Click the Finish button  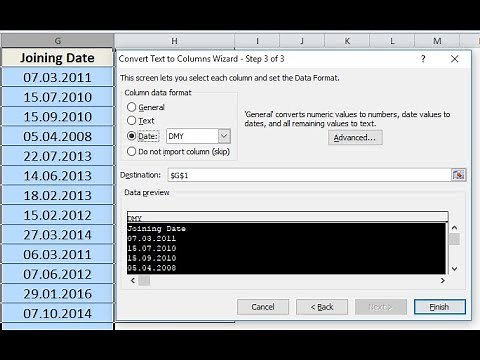439,307
